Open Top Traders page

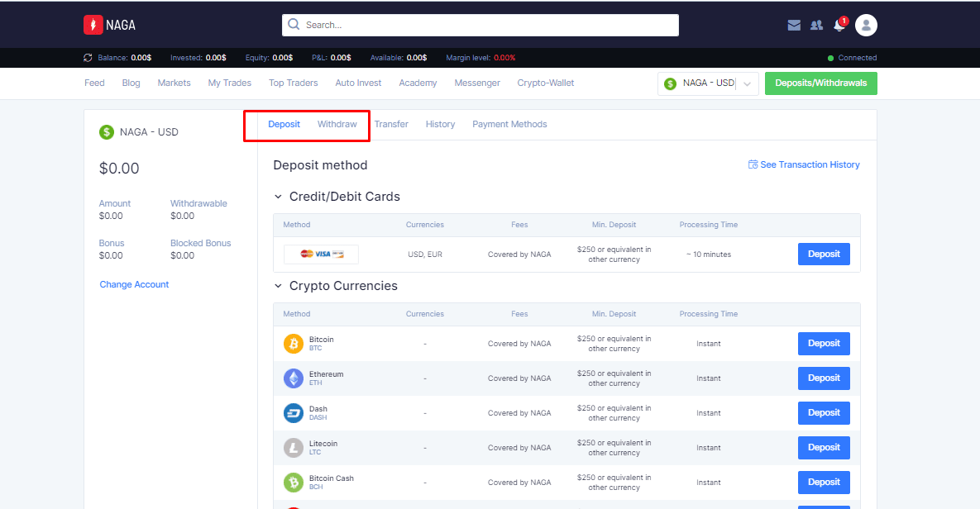point(293,83)
